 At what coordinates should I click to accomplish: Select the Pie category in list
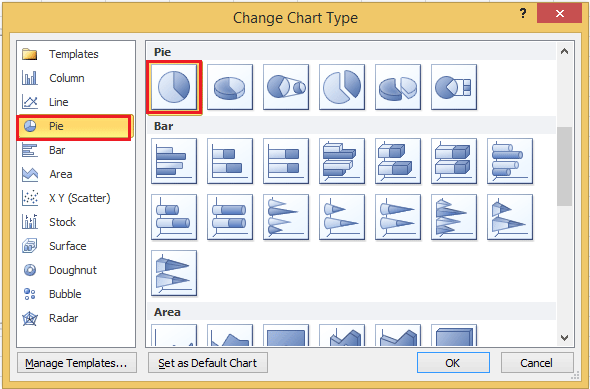coord(76,126)
